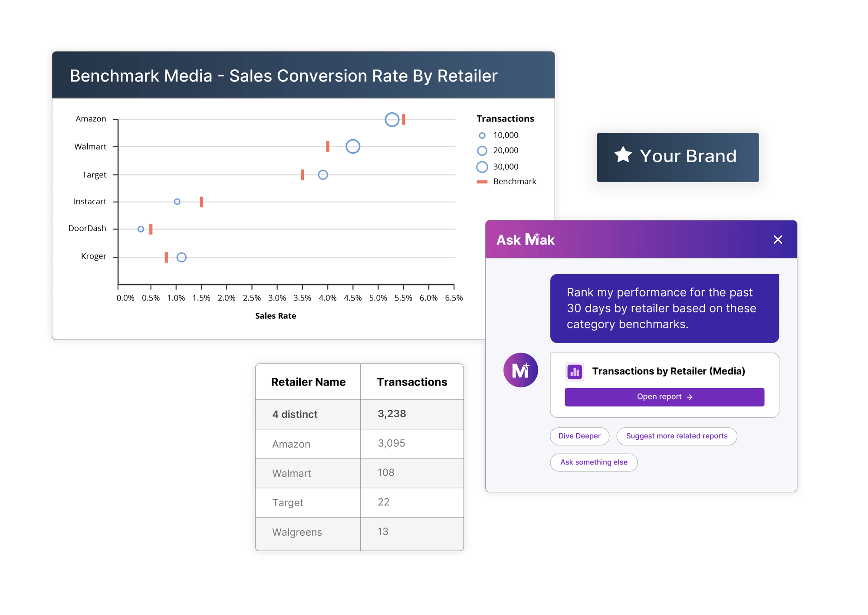The height and width of the screenshot is (615, 868).
Task: Click the DoorDash transaction bubble on chart
Action: (x=141, y=229)
